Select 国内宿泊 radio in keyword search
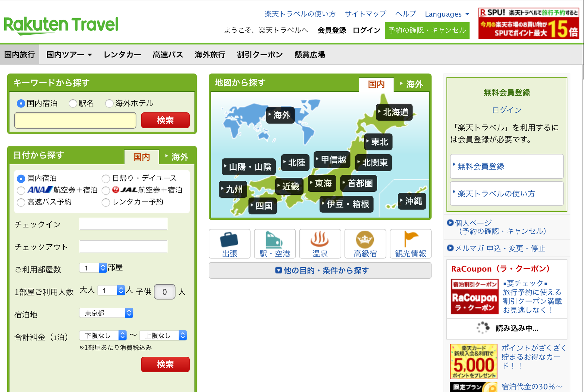Image resolution: width=584 pixels, height=392 pixels. click(x=21, y=104)
